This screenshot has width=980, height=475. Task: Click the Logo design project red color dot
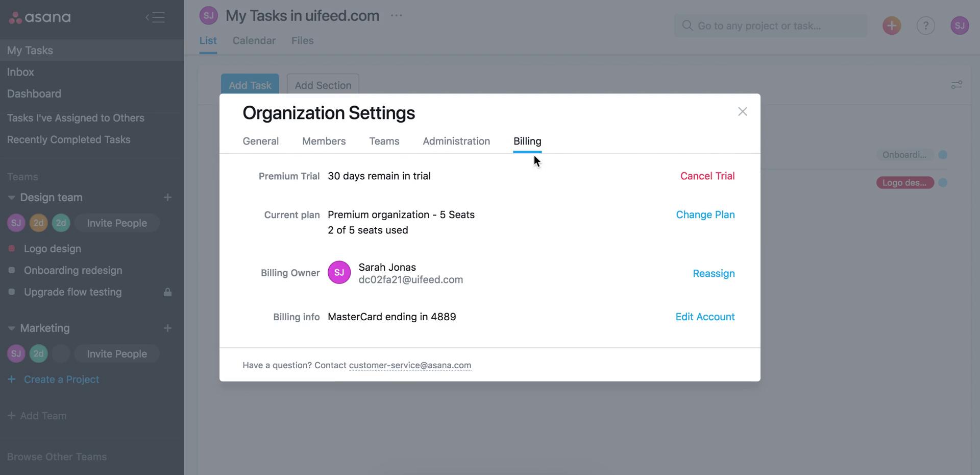click(x=11, y=249)
